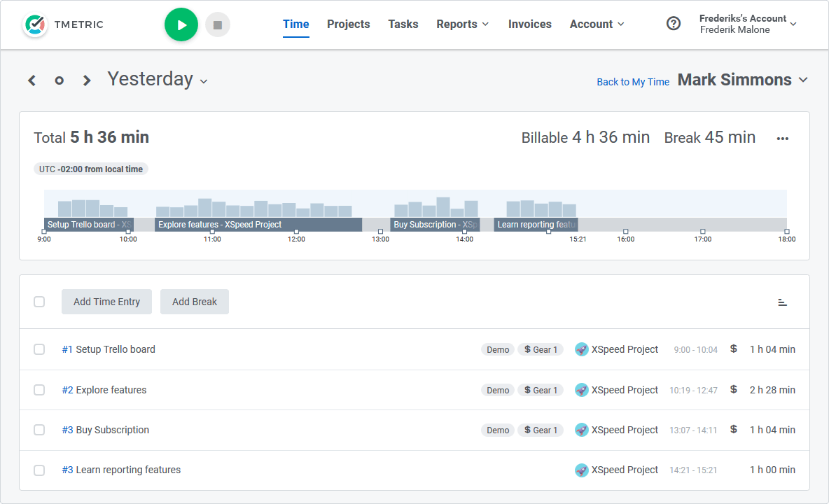Click the Add Time Entry button
This screenshot has width=829, height=504.
point(106,302)
